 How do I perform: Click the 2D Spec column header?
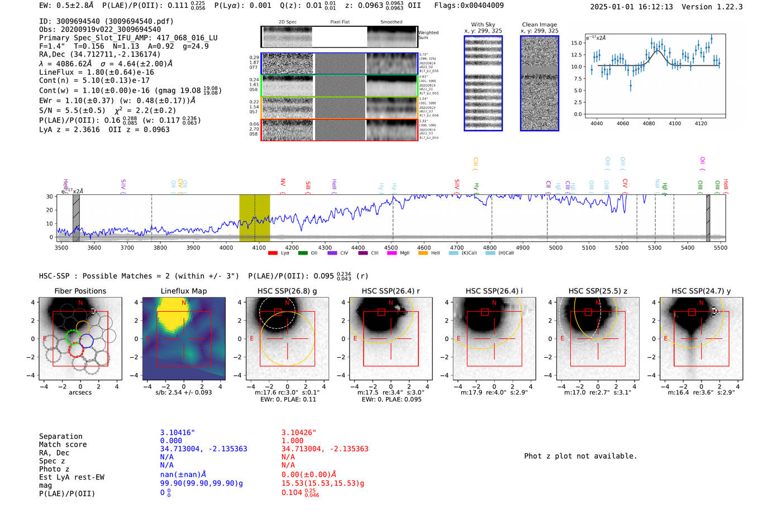coord(288,22)
